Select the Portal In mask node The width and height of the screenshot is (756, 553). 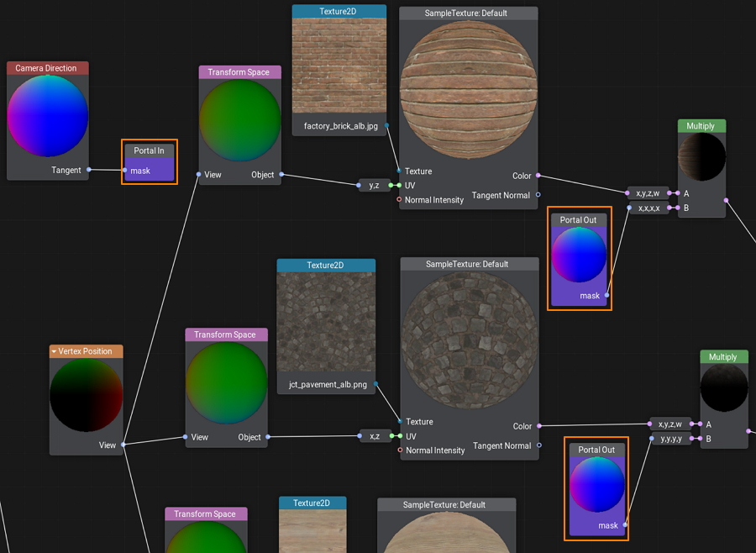(150, 161)
